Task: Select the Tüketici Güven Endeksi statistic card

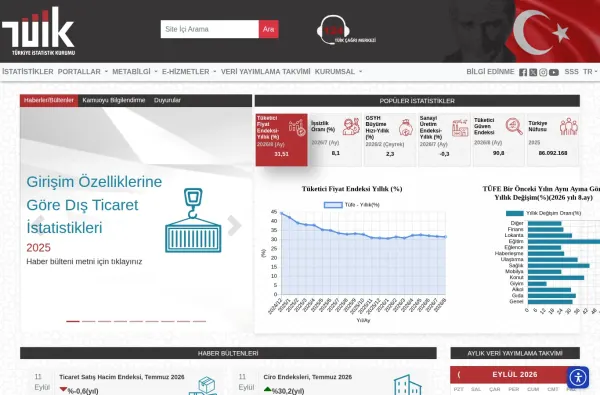Action: 499,140
